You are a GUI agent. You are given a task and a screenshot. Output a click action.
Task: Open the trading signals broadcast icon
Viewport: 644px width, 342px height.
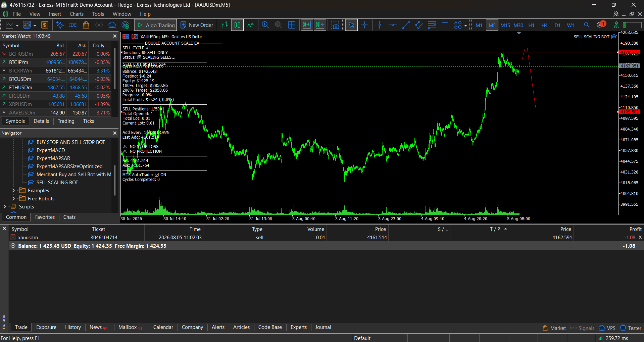(99, 25)
